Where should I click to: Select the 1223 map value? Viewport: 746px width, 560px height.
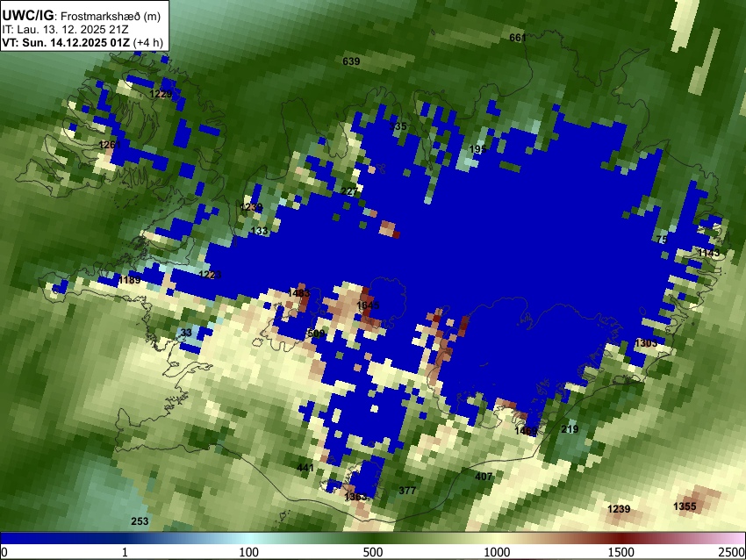210,275
